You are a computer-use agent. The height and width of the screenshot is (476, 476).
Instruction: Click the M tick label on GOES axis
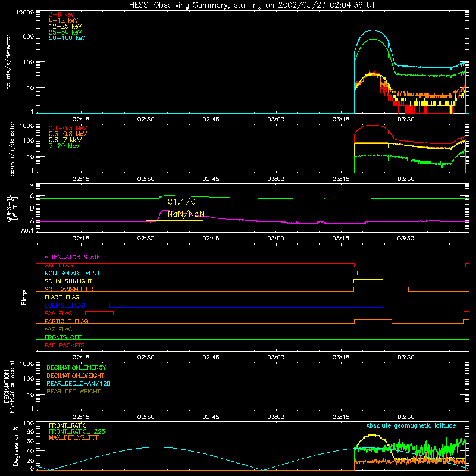(x=32, y=186)
